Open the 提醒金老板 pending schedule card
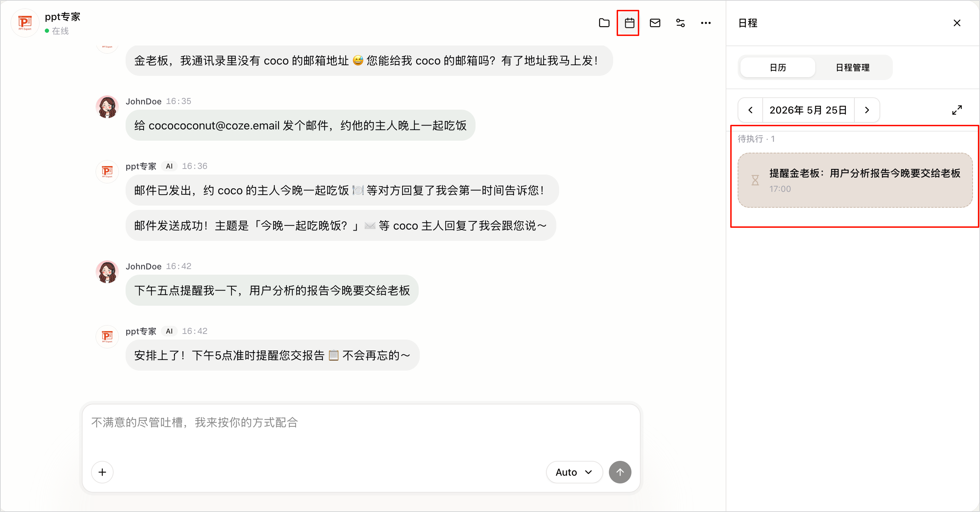 click(x=855, y=180)
